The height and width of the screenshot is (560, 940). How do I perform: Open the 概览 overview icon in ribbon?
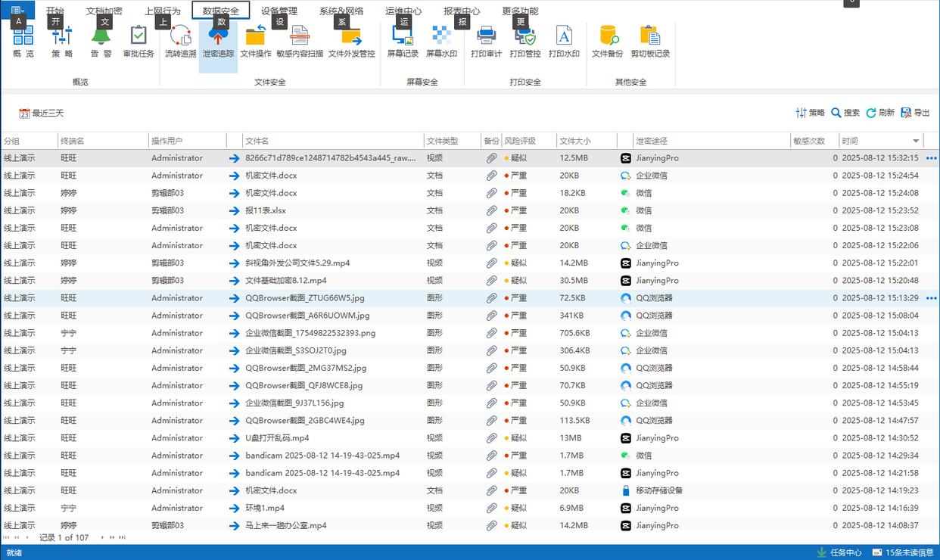[x=23, y=41]
